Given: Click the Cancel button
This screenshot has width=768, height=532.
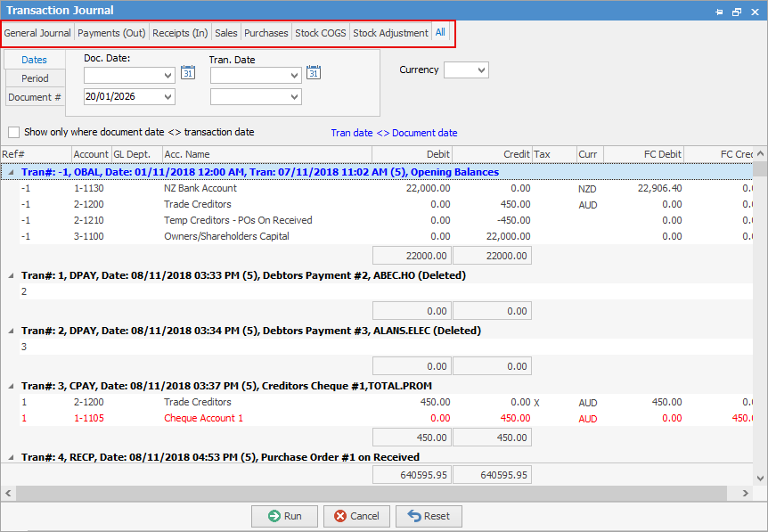Looking at the screenshot, I should [x=356, y=516].
